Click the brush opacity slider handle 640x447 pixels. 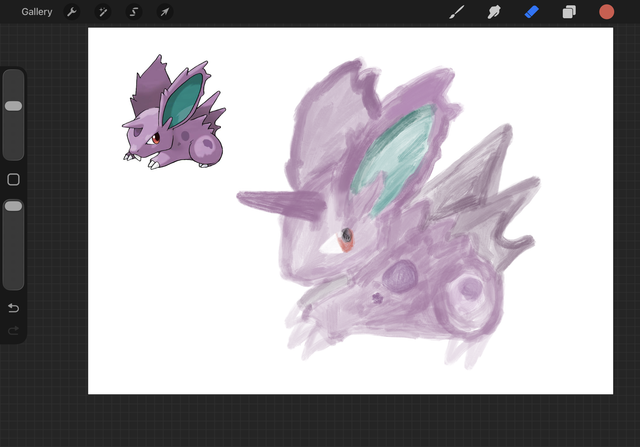(x=13, y=206)
